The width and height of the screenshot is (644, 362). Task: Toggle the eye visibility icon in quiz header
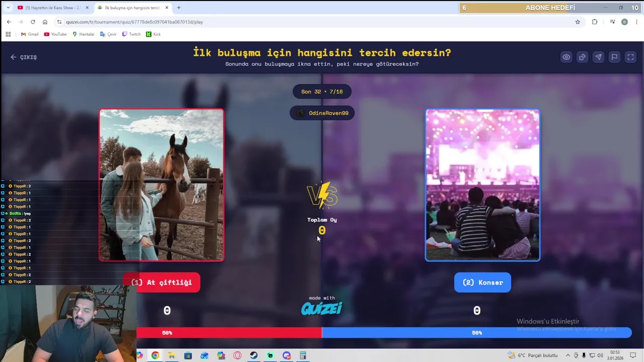click(x=566, y=57)
